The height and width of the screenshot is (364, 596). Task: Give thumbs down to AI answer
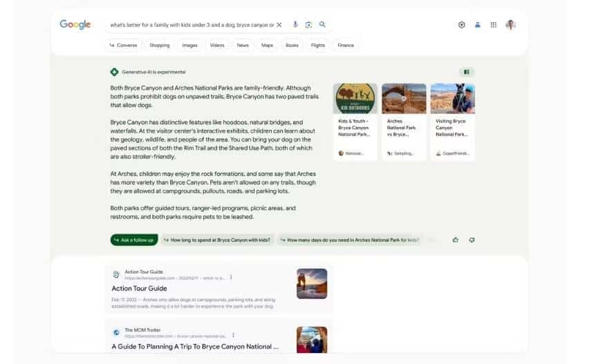click(x=472, y=240)
